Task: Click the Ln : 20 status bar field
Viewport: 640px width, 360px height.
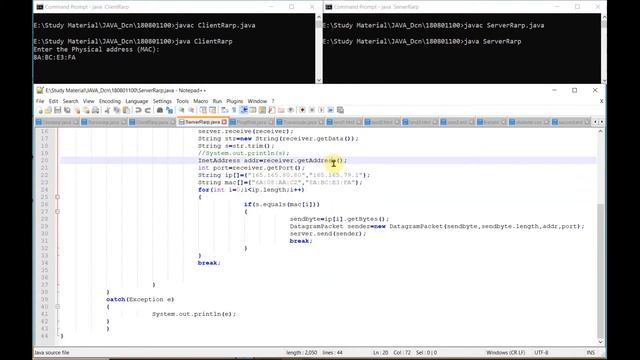Action: click(x=380, y=352)
